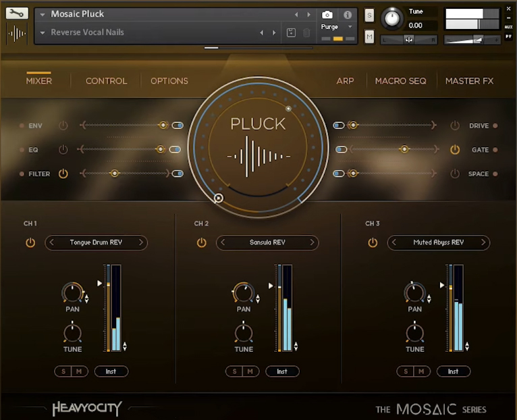Open the instrument info icon

(347, 15)
